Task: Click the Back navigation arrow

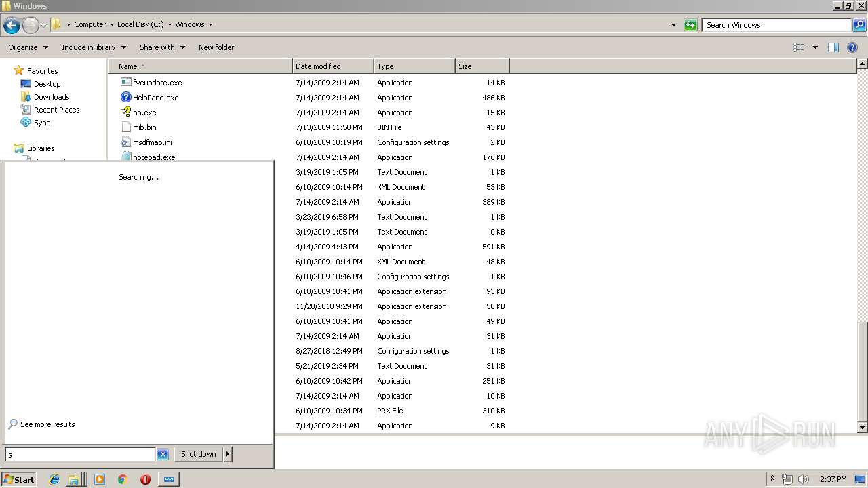Action: 12,26
